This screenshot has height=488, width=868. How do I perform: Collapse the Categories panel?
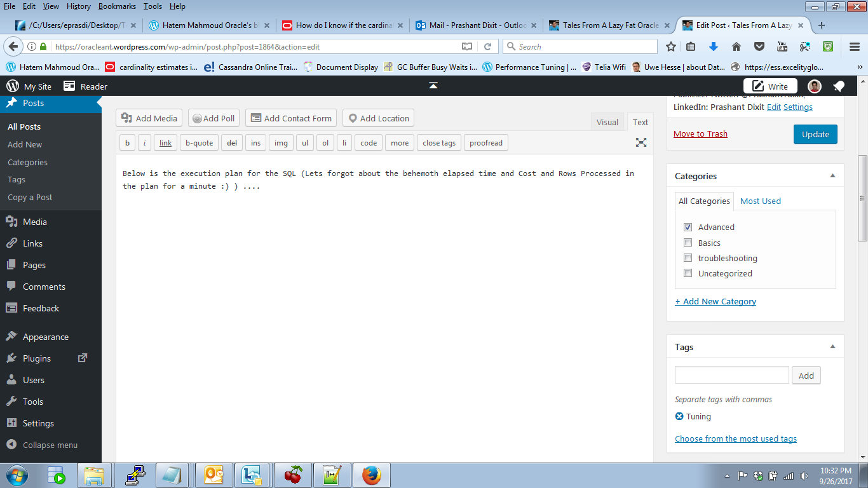pyautogui.click(x=832, y=176)
